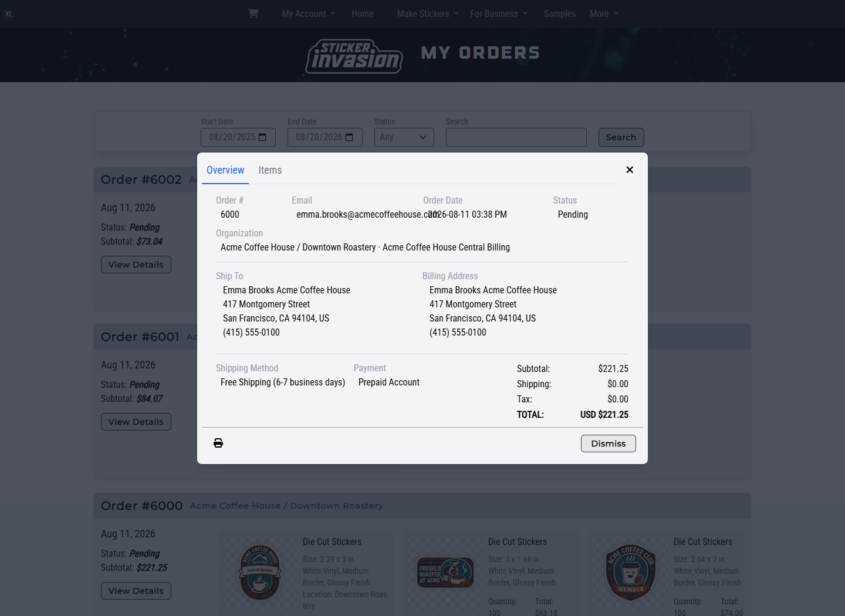
Task: Open the Status filter dropdown
Action: [404, 137]
